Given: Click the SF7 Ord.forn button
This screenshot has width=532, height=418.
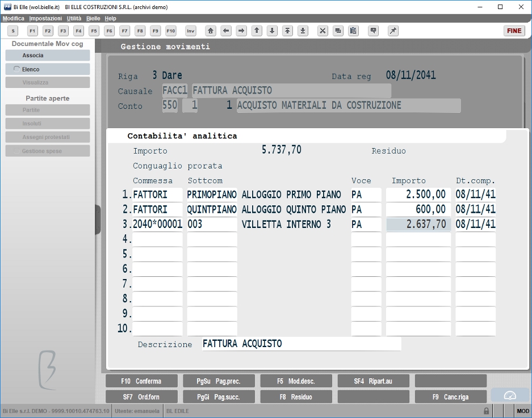Looking at the screenshot, I should pos(141,396).
